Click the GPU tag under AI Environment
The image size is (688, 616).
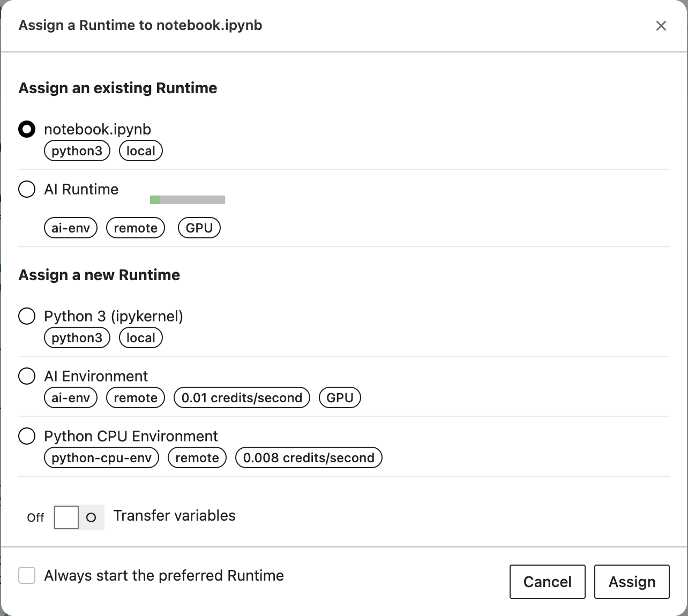click(x=340, y=398)
